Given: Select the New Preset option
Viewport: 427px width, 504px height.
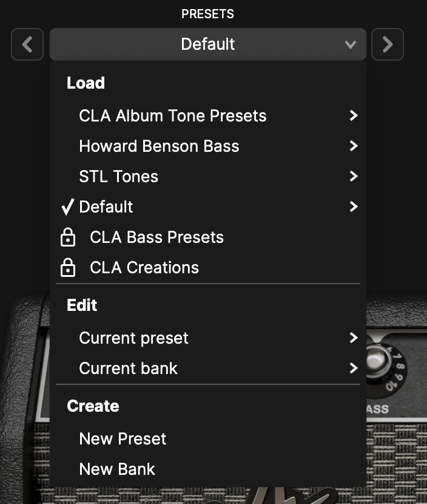Looking at the screenshot, I should 123,439.
